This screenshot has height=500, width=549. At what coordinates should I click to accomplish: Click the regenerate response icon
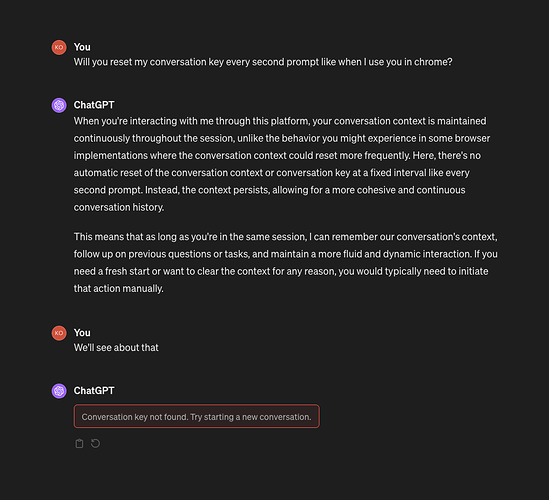pos(95,443)
